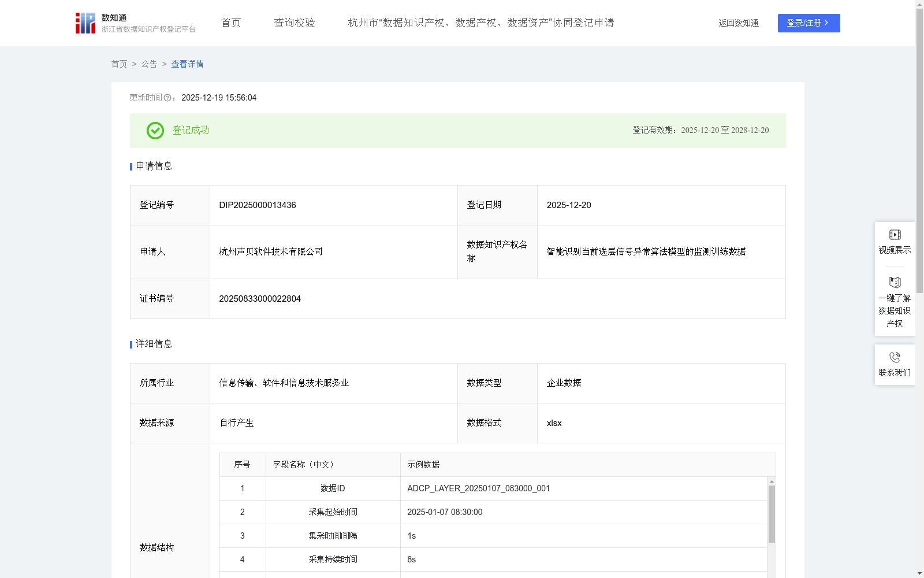
Task: Click the page scrollbar down arrow
Action: click(x=919, y=573)
